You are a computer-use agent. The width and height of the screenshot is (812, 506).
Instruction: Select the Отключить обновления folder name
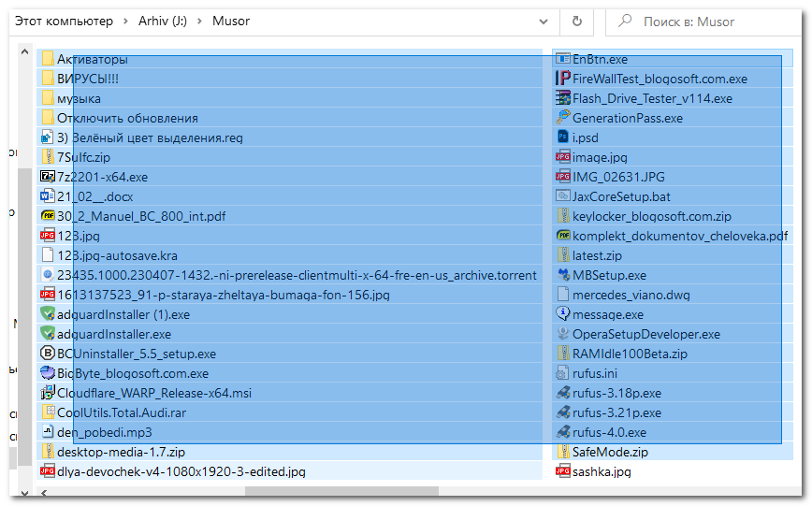pyautogui.click(x=127, y=118)
